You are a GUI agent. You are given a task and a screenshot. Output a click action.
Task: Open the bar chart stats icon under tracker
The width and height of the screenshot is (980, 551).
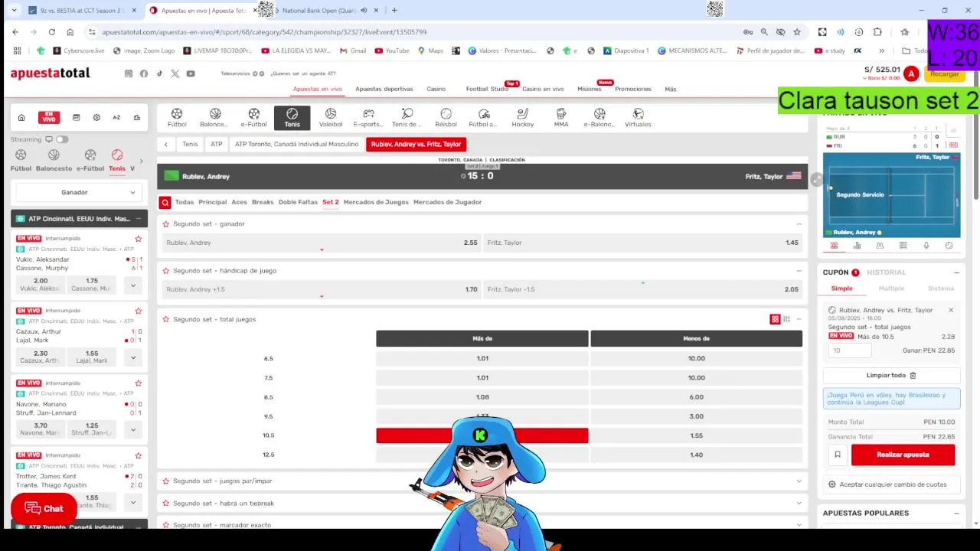click(x=857, y=246)
